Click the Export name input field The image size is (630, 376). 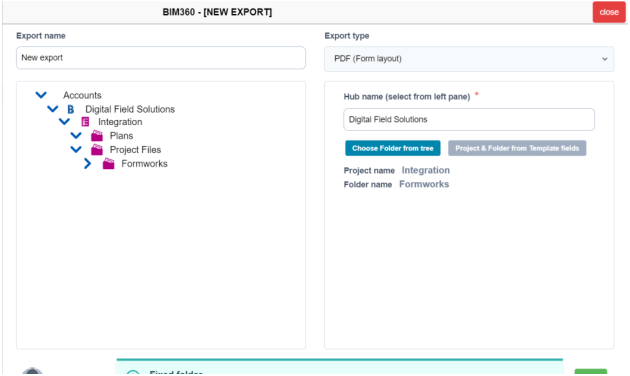[x=161, y=58]
